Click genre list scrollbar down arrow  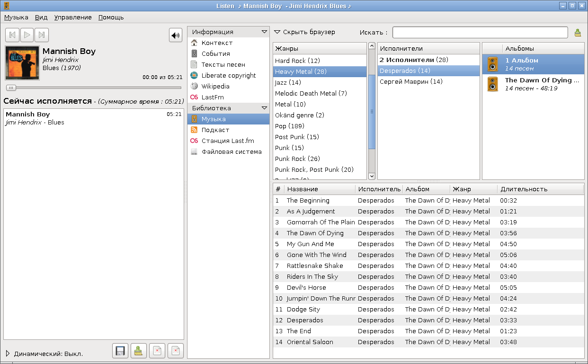pos(372,176)
